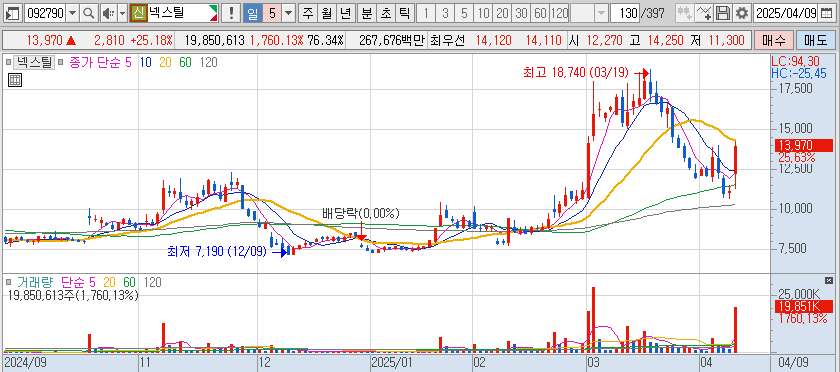Click the interval 120 button in toolbar
This screenshot has width=840, height=372.
[559, 13]
